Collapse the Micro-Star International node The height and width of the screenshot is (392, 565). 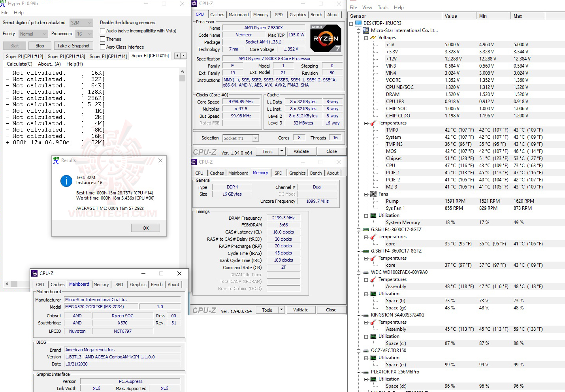(x=359, y=30)
